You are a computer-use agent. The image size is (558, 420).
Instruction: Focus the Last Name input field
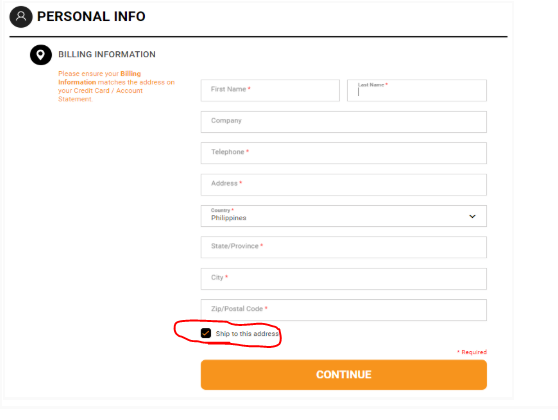[x=417, y=90]
